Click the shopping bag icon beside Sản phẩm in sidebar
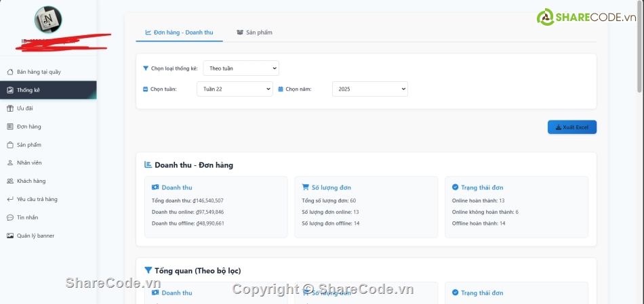Viewport: 644px width, 304px height. pyautogui.click(x=10, y=145)
